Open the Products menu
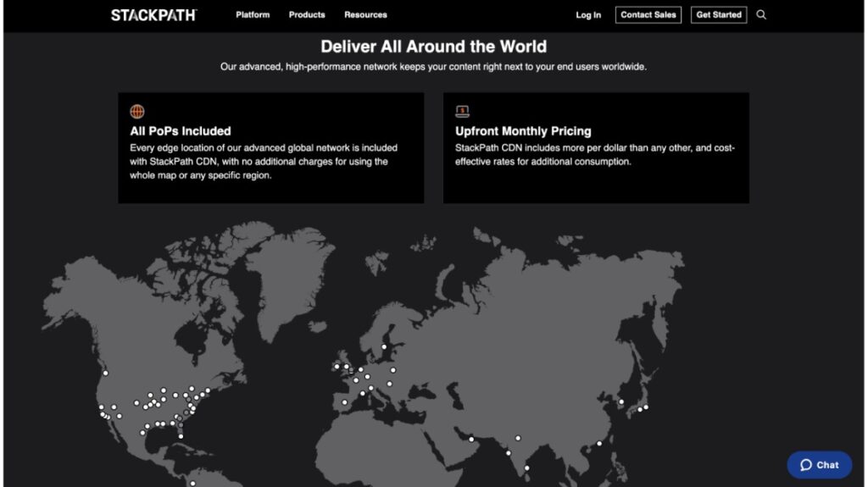 [x=307, y=15]
